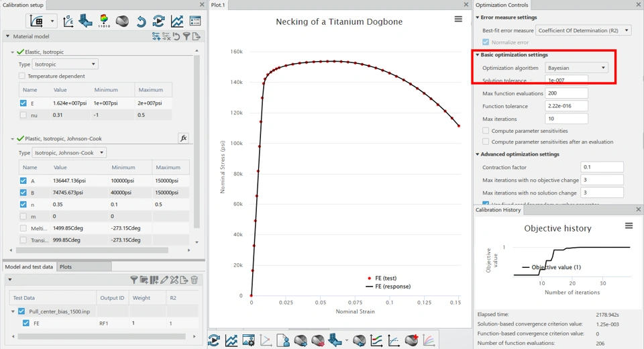Screen dimensions: 644x349
Task: Open the Plot.1 hamburger menu
Action: 458,19
